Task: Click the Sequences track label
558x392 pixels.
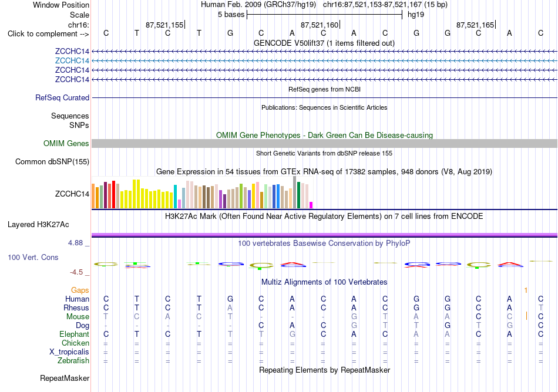Action: [x=70, y=116]
